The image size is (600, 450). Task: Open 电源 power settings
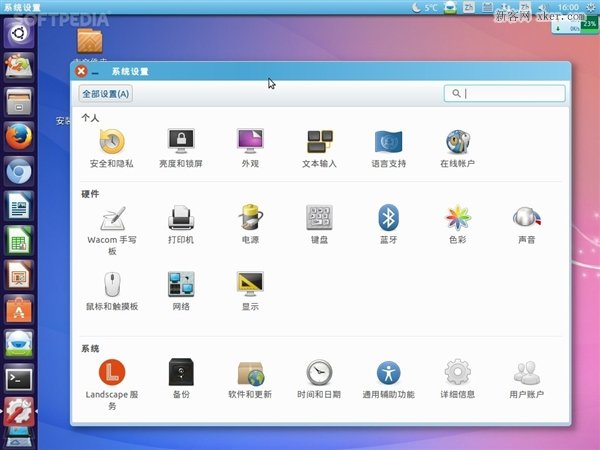250,225
